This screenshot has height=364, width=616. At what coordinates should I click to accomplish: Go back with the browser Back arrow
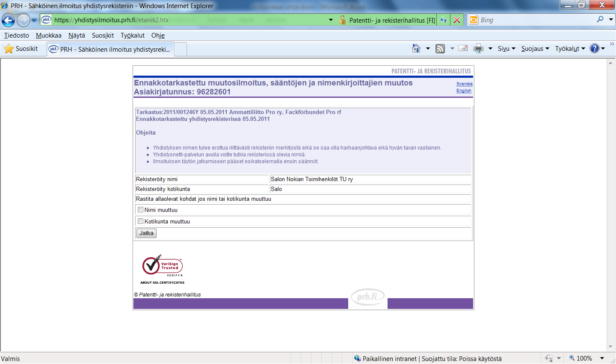click(x=8, y=20)
